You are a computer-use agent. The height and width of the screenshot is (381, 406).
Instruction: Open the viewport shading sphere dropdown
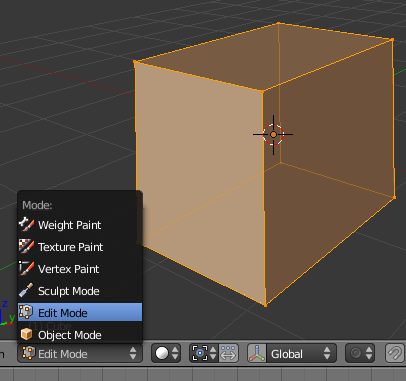166,353
